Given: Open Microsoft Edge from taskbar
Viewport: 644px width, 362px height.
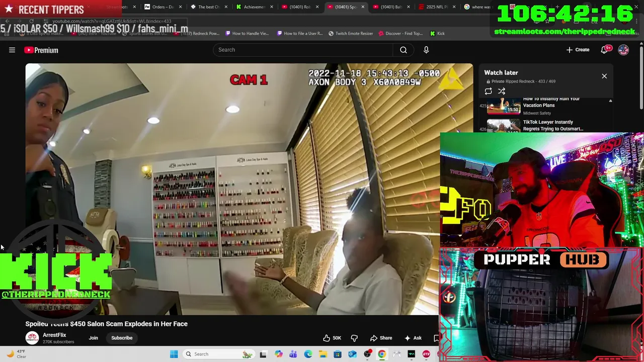Looking at the screenshot, I should click(x=308, y=354).
